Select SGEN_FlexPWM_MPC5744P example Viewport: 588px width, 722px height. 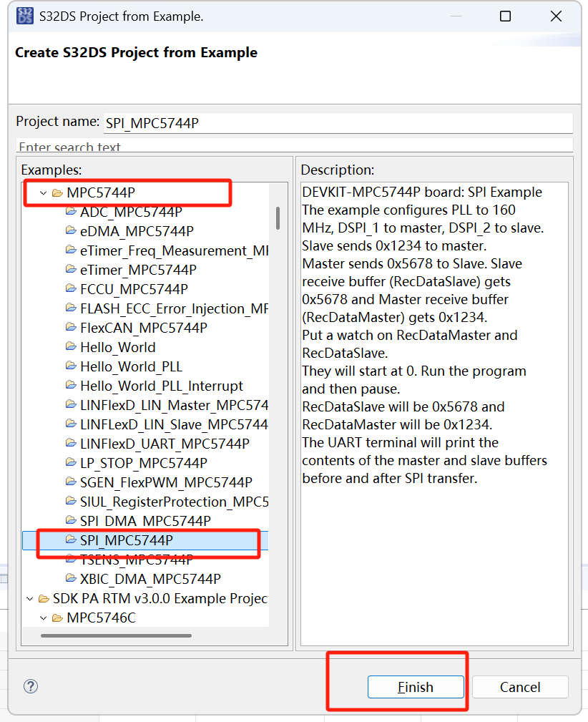tap(166, 482)
